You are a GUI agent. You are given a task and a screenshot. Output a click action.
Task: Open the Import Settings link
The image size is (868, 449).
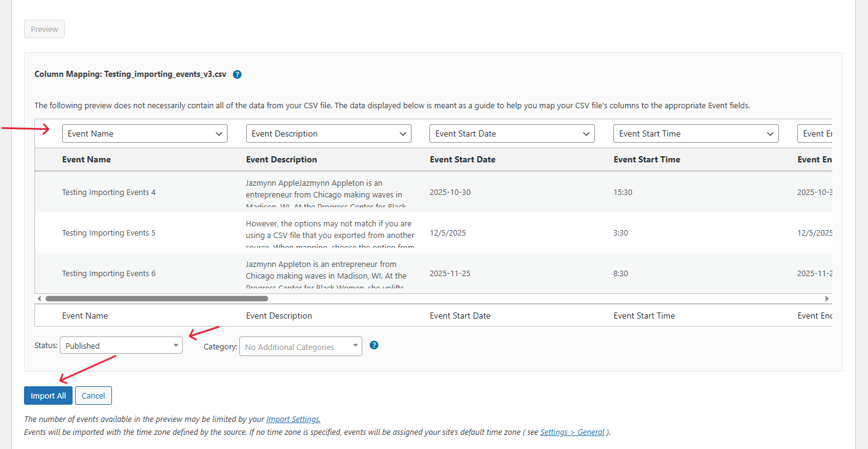click(293, 419)
